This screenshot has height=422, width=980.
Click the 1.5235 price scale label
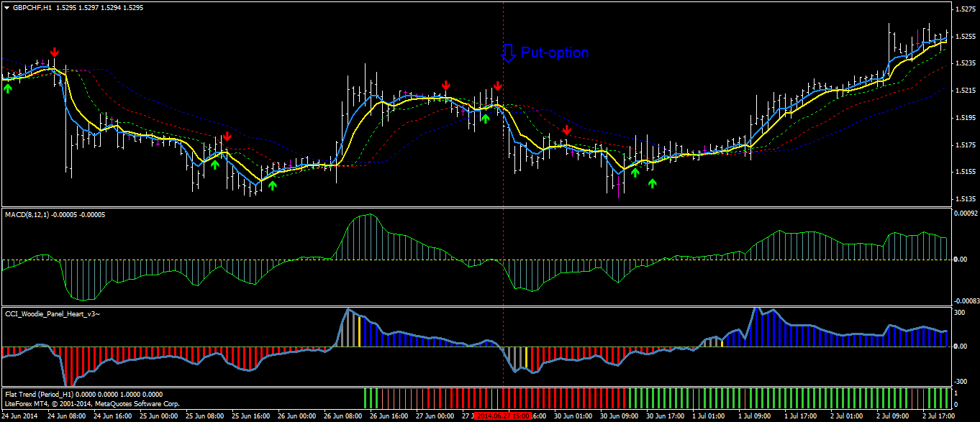tap(964, 63)
